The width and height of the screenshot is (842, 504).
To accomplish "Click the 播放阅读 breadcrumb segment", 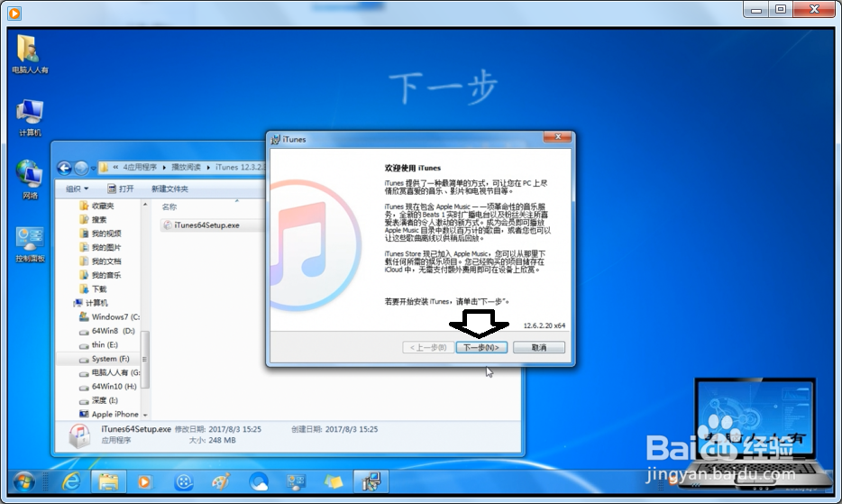I will coord(186,167).
